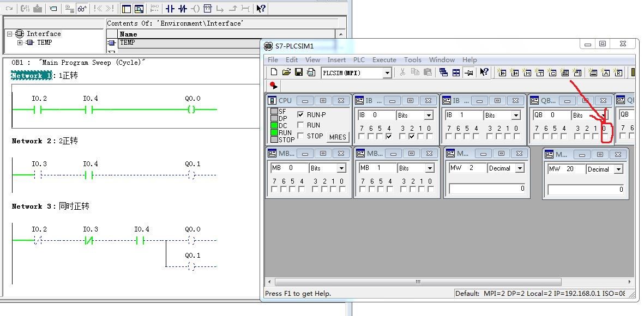Click the PLCSIM save file icon

coord(299,72)
